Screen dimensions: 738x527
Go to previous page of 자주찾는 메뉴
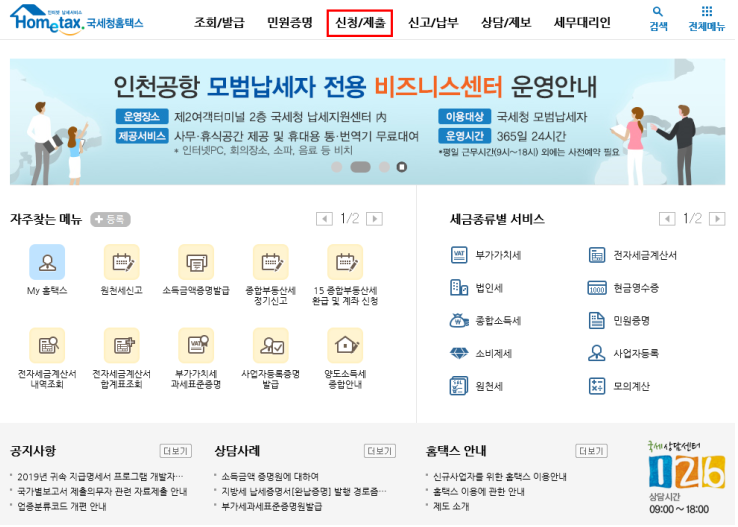tap(324, 219)
